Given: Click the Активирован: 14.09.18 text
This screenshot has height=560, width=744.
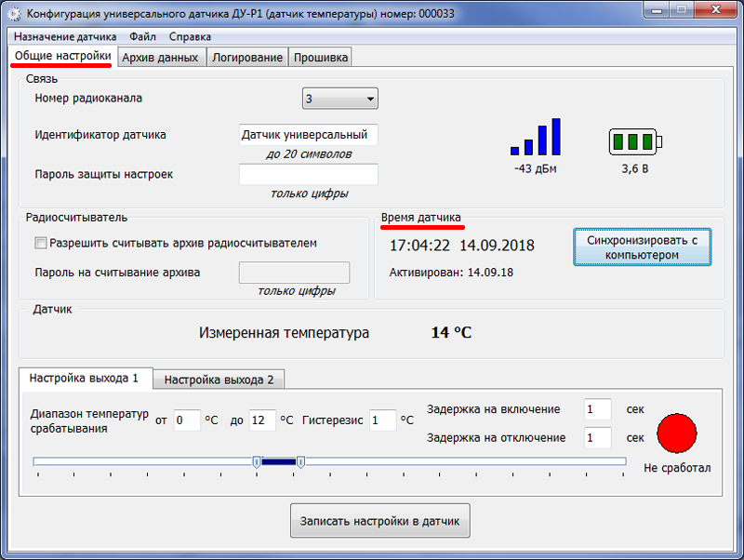Looking at the screenshot, I should tap(451, 273).
